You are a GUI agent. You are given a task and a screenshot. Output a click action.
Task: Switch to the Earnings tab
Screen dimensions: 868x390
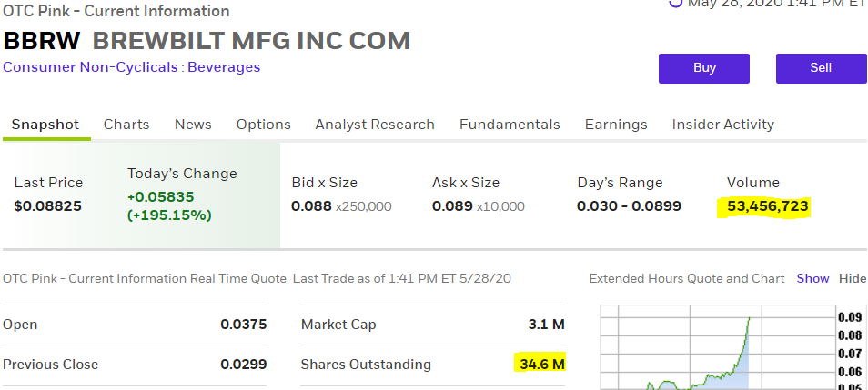click(x=616, y=125)
